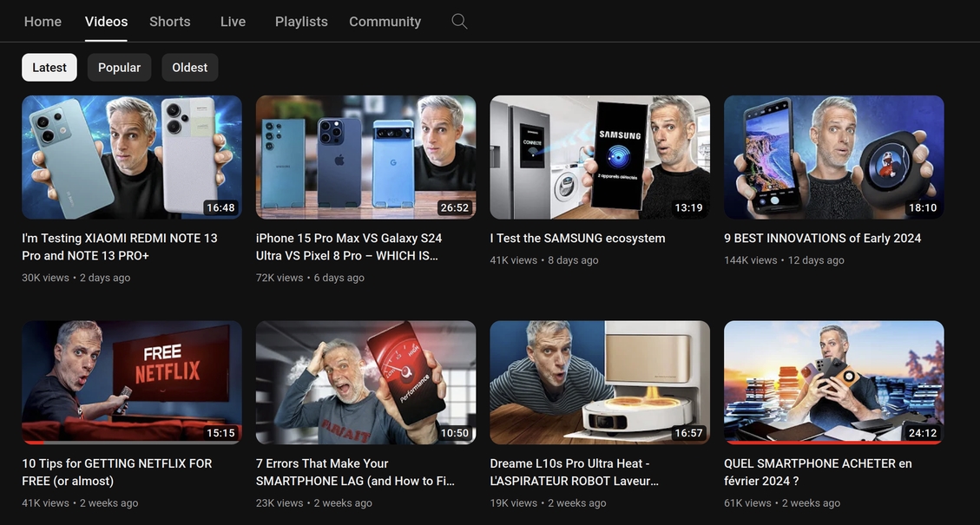Image resolution: width=980 pixels, height=525 pixels.
Task: Click the channel search magnifier icon
Action: (x=459, y=22)
